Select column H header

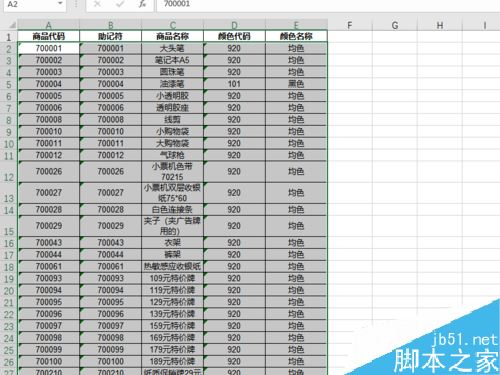click(x=440, y=25)
